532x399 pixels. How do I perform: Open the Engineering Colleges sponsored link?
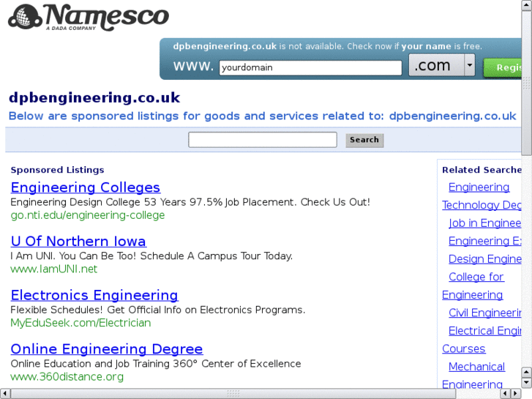tap(85, 187)
